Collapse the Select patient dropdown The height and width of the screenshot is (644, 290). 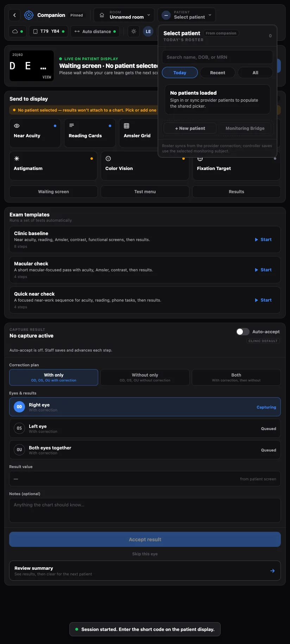point(187,15)
